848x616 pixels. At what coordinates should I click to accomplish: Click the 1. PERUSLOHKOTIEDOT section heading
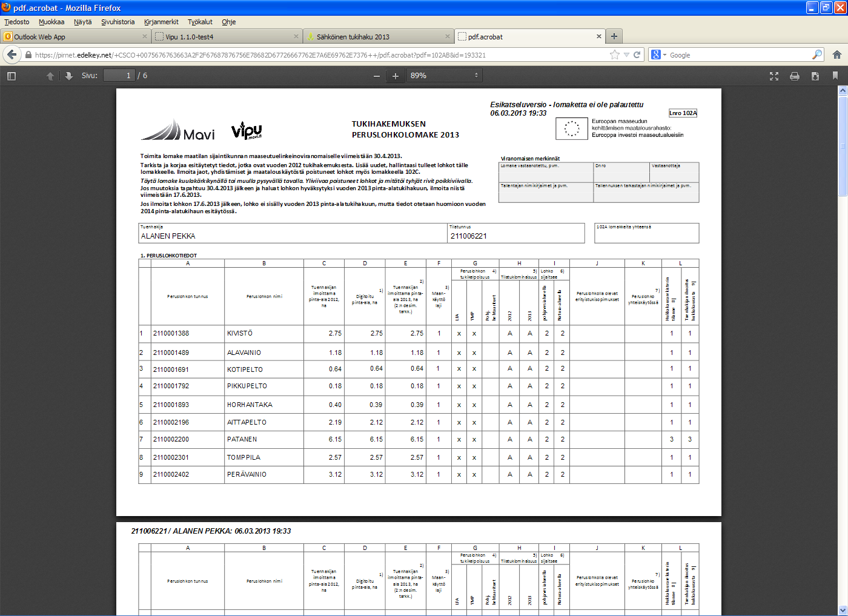[x=169, y=256]
